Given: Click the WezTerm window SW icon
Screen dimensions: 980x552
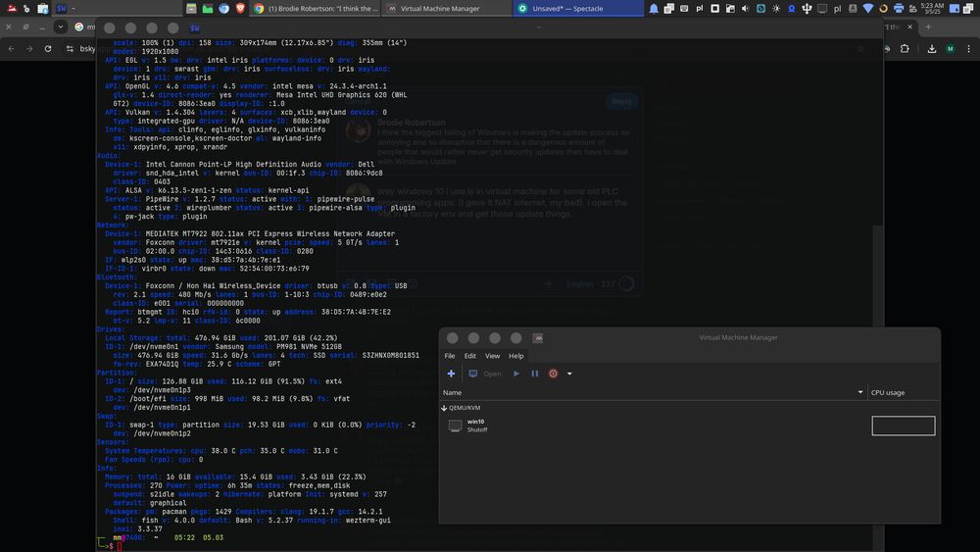Looking at the screenshot, I should pos(194,28).
